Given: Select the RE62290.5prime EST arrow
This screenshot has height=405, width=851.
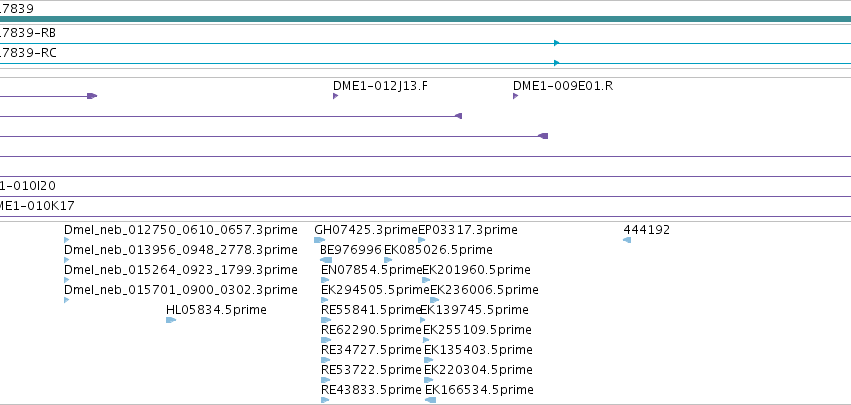Looking at the screenshot, I should coord(326,340).
